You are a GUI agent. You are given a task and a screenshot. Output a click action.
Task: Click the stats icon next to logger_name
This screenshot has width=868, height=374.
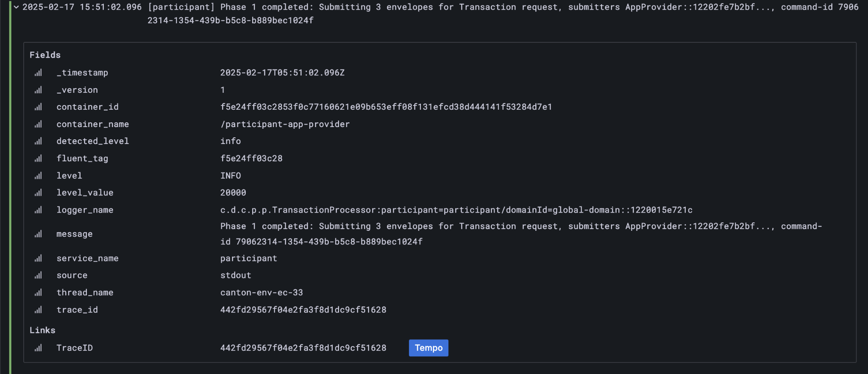(x=38, y=210)
